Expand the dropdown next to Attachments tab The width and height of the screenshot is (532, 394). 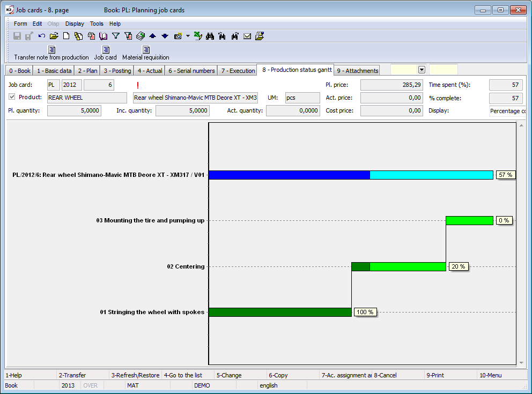coord(422,70)
